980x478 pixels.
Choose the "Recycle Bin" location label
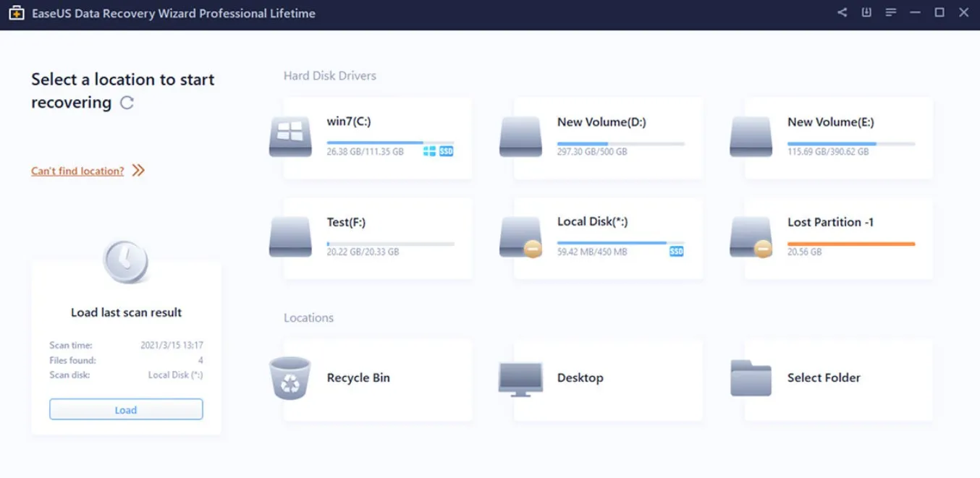pos(358,377)
